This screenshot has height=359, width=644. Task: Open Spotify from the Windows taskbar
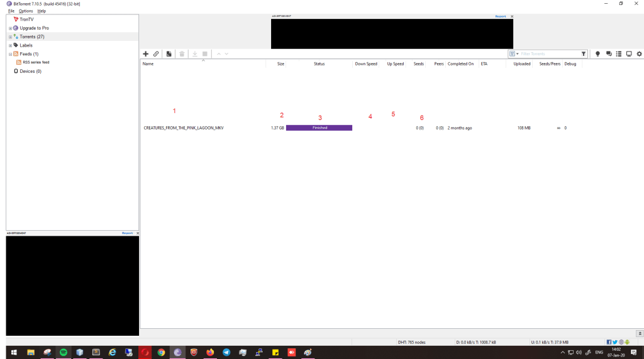click(x=64, y=353)
